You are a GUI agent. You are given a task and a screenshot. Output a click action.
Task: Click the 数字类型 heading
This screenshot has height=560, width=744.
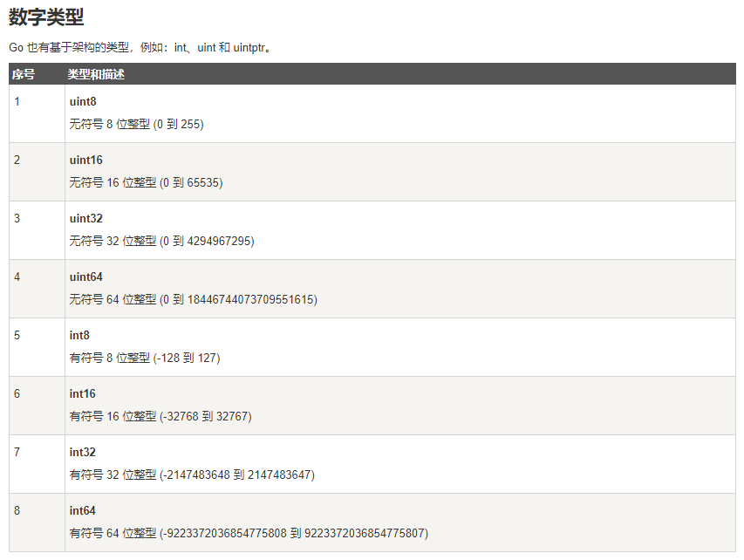pyautogui.click(x=46, y=17)
